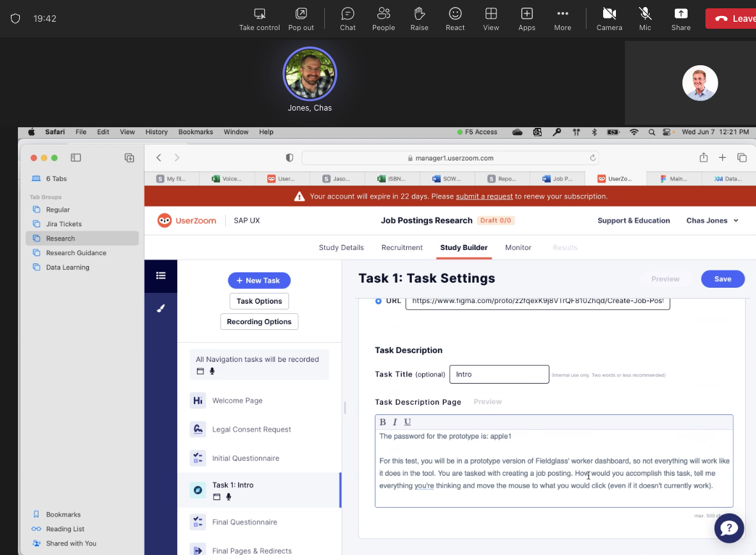Open the Apps menu in Teams

click(x=526, y=19)
